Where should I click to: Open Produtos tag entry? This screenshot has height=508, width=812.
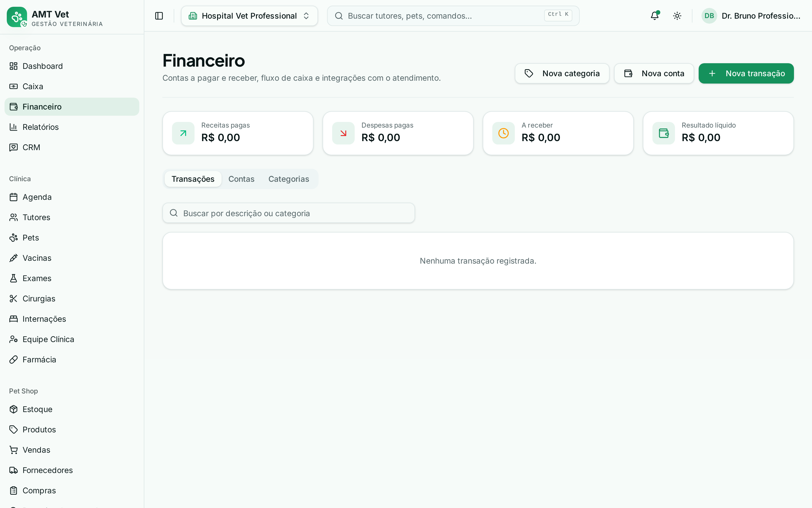[72, 430]
